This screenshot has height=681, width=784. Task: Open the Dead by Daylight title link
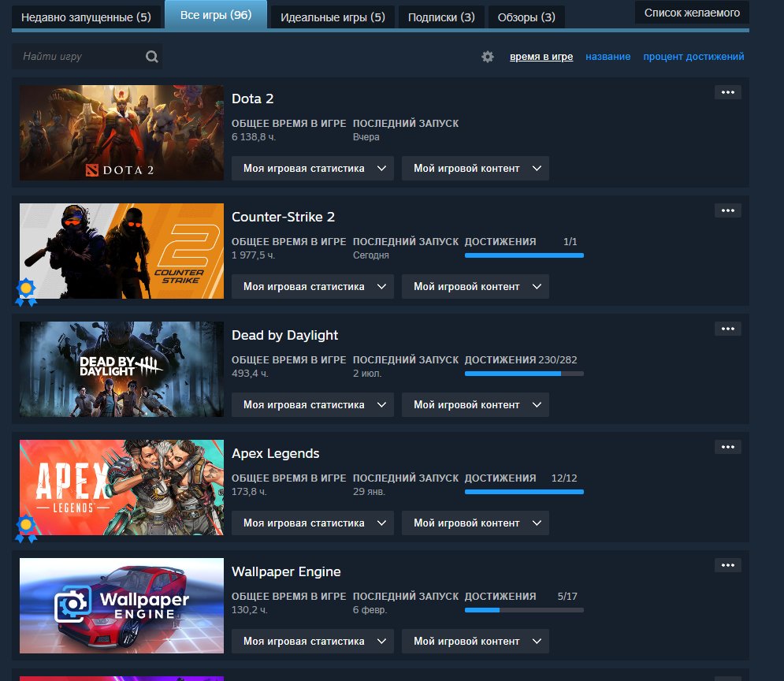click(x=284, y=335)
